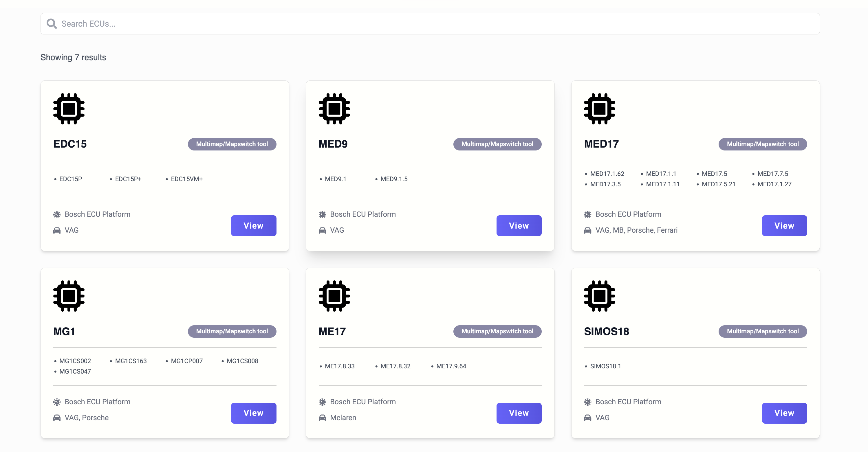This screenshot has height=452, width=868.
Task: Click the MG1 heading text
Action: (x=64, y=331)
